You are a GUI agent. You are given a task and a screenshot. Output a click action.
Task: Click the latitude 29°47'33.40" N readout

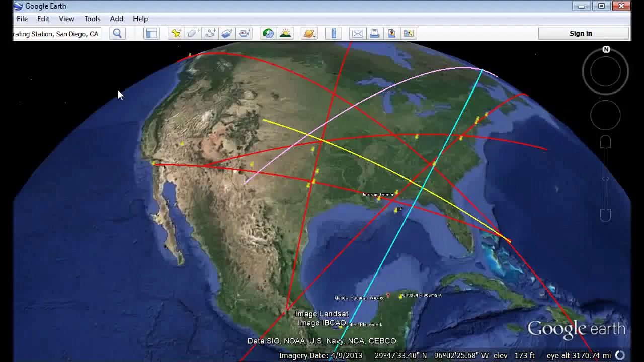point(400,355)
